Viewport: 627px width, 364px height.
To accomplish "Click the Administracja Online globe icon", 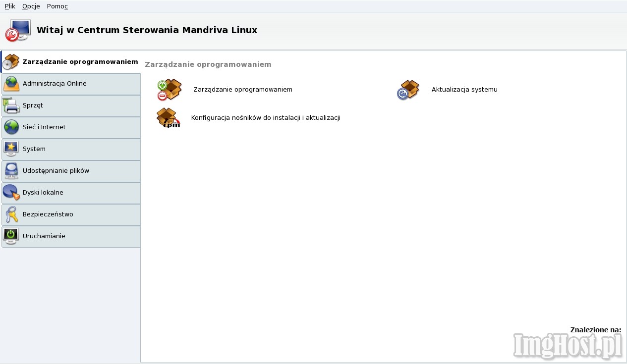I will tap(11, 84).
